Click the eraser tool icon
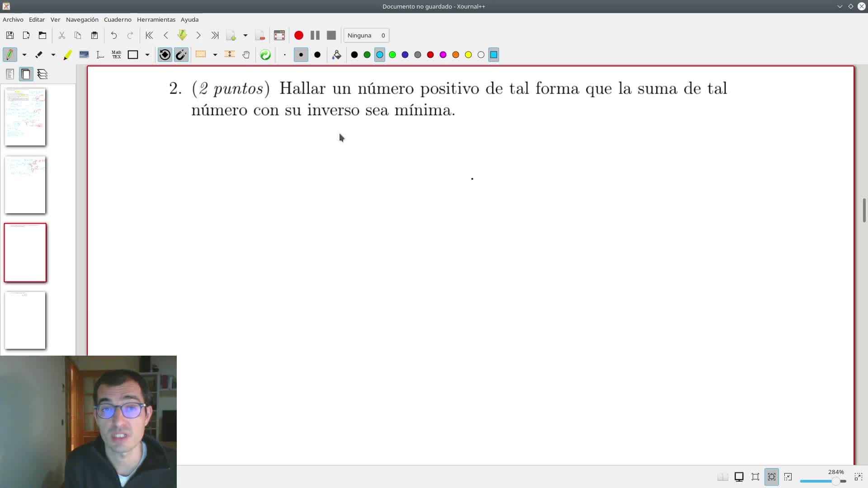 [39, 55]
